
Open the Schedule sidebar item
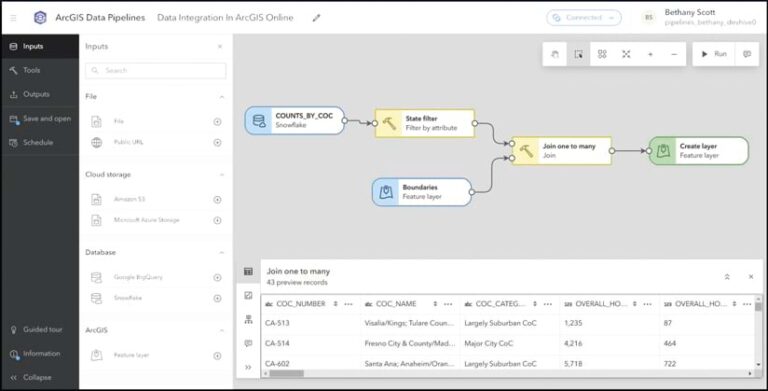tap(39, 143)
